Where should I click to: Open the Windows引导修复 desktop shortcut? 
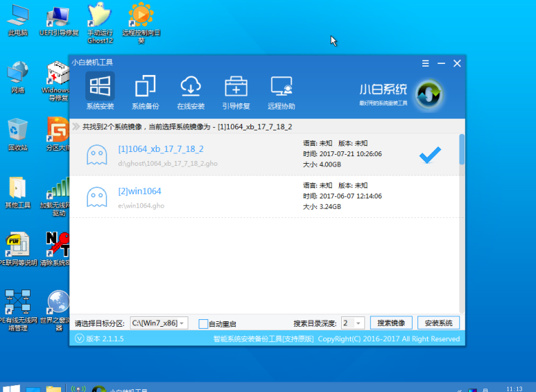(56, 81)
